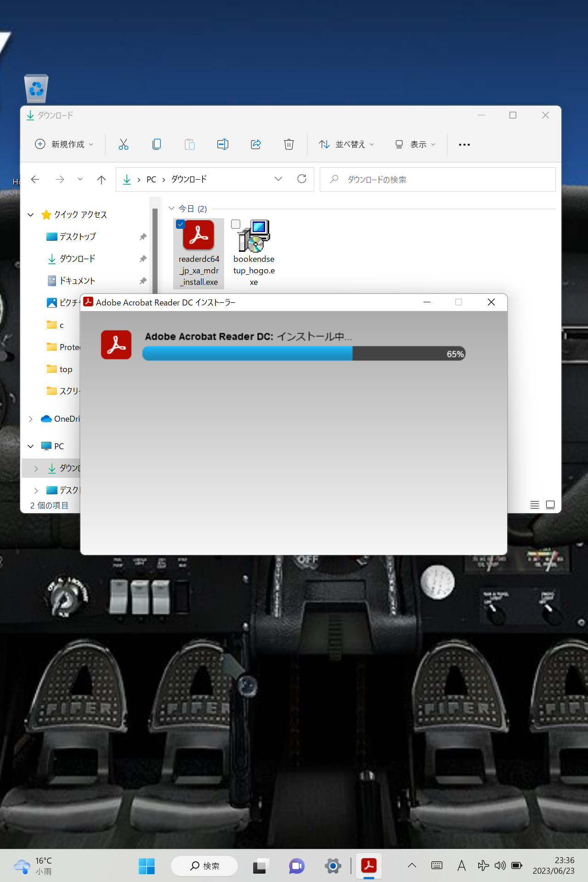Close the Adobe Acrobat Reader DC installer

point(491,302)
